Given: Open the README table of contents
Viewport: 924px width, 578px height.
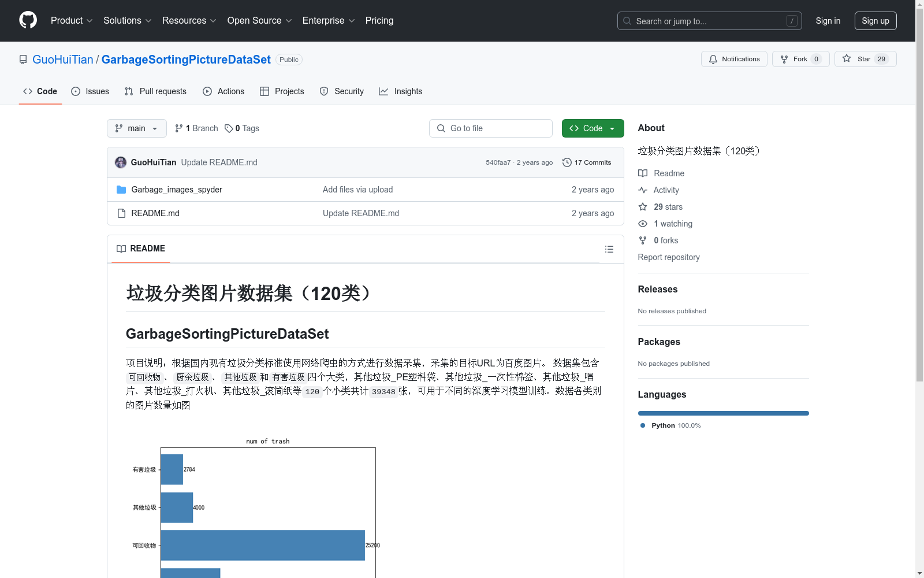Looking at the screenshot, I should (609, 249).
